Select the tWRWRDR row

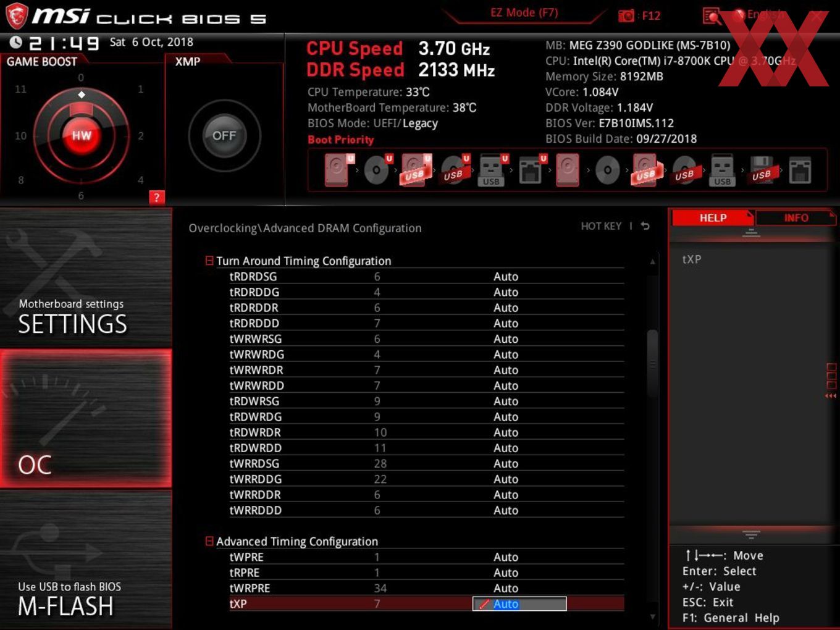[426, 370]
